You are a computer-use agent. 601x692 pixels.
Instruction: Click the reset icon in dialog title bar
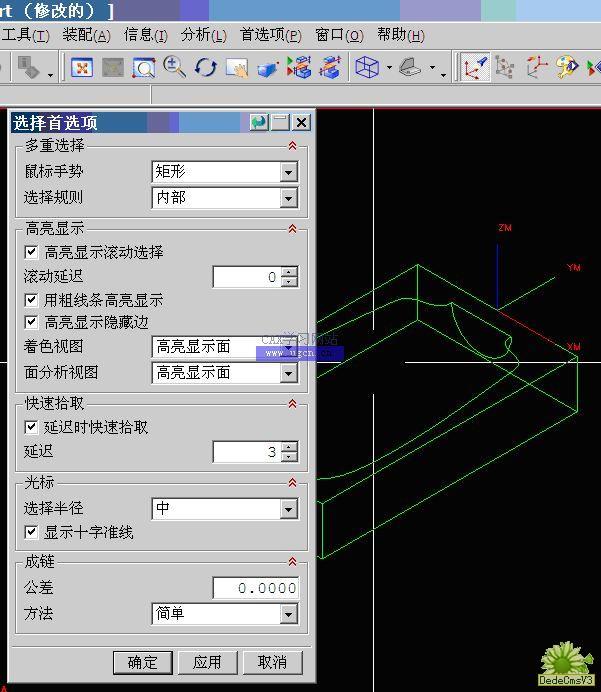point(259,122)
